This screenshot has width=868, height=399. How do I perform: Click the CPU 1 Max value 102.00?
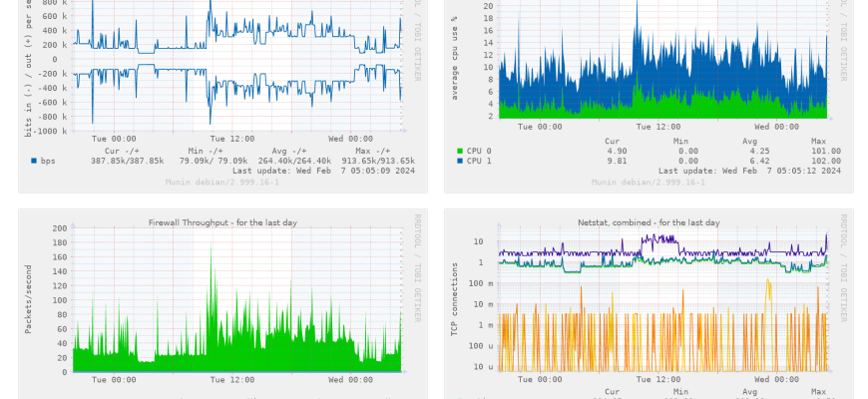tap(825, 160)
